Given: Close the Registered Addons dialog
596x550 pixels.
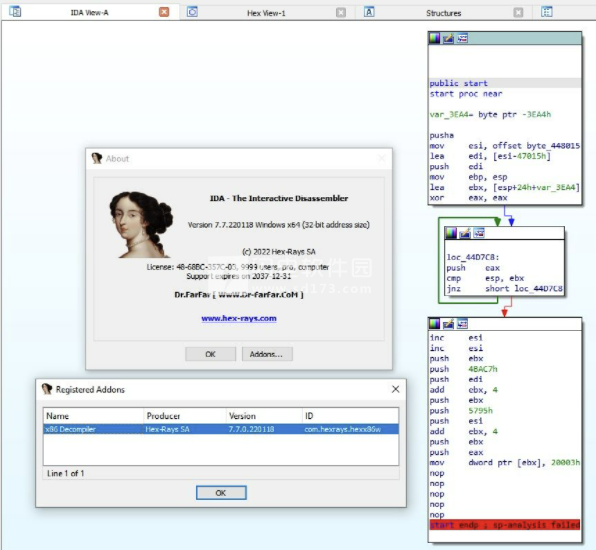Looking at the screenshot, I should point(395,389).
